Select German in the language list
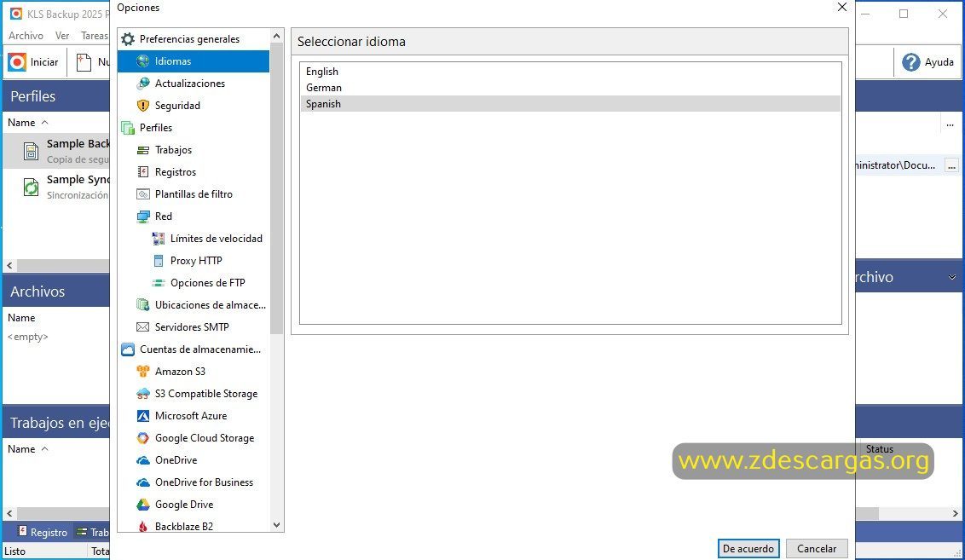Image resolution: width=965 pixels, height=560 pixels. (570, 88)
